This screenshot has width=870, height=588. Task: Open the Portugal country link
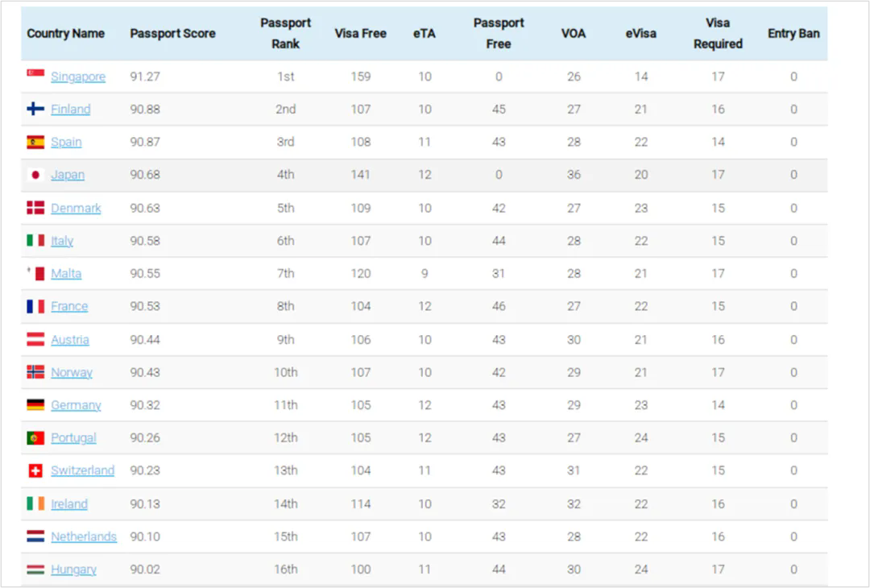(74, 437)
